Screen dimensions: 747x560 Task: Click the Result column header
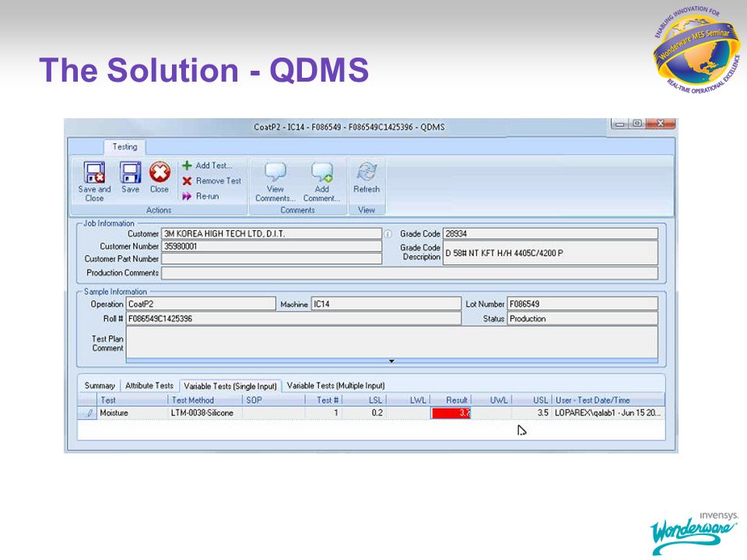tap(451, 400)
